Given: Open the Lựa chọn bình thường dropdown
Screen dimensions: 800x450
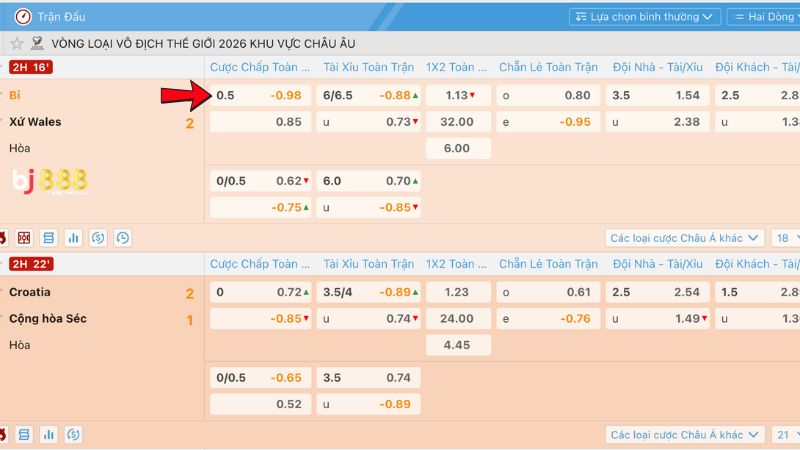Looking at the screenshot, I should click(x=644, y=17).
